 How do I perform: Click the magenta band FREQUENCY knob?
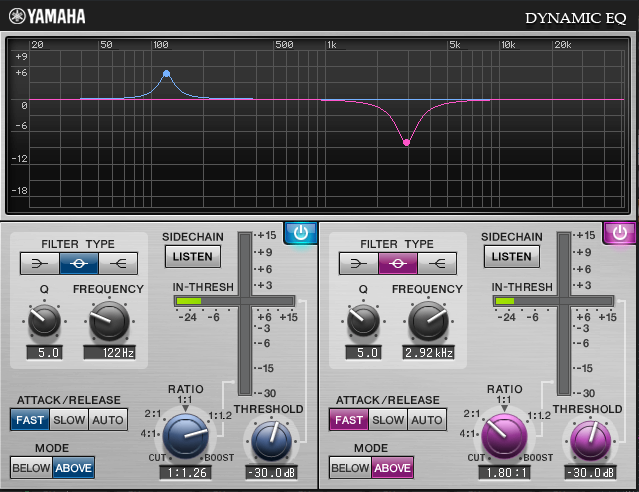[428, 321]
